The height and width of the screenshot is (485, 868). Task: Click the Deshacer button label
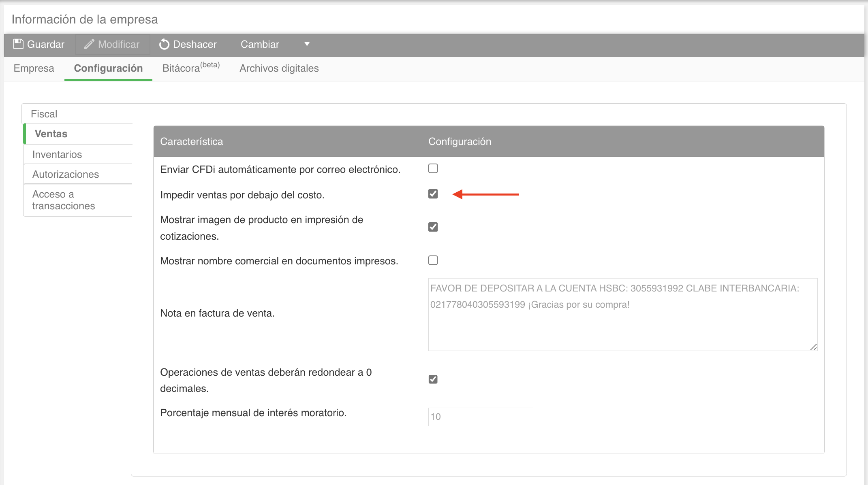click(x=195, y=44)
